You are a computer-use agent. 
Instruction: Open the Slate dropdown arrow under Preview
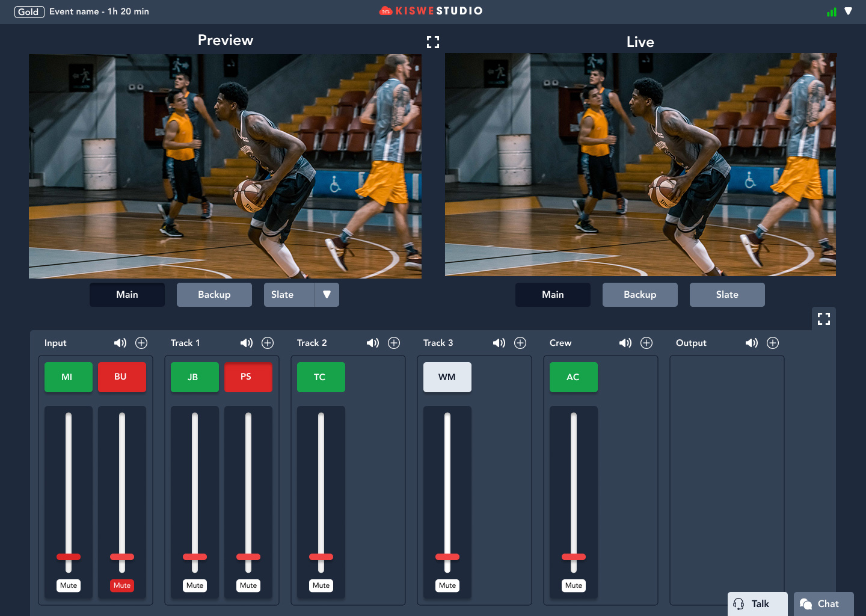327,295
